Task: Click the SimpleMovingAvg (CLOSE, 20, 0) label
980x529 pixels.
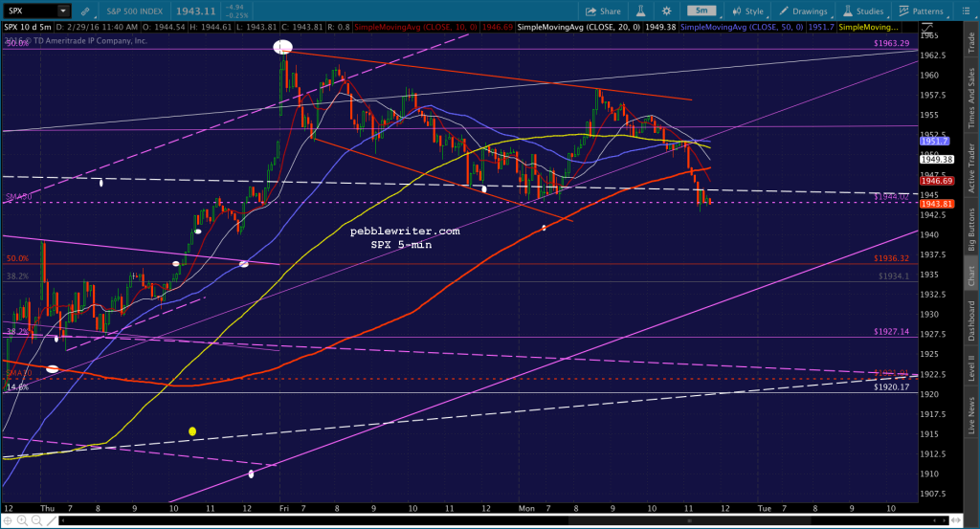Action: [x=579, y=28]
